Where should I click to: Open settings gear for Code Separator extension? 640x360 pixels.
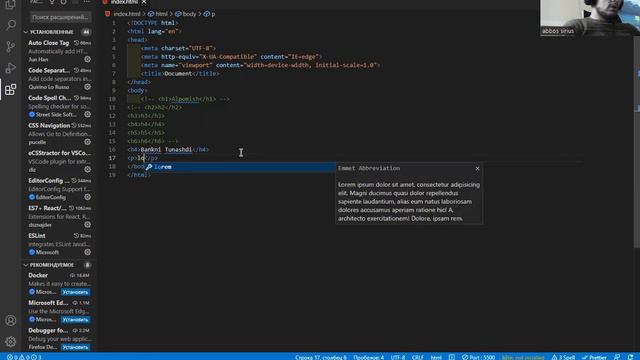pyautogui.click(x=87, y=87)
